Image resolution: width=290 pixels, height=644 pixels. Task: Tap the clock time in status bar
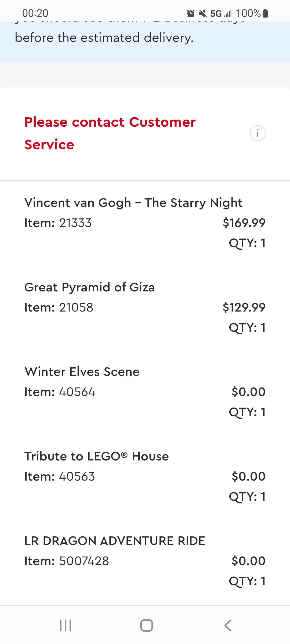pos(35,13)
